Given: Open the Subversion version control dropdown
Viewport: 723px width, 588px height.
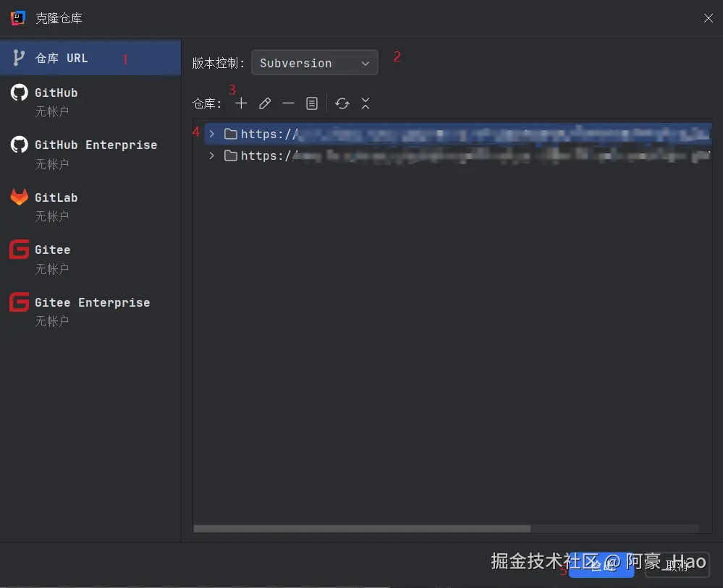Looking at the screenshot, I should 315,63.
